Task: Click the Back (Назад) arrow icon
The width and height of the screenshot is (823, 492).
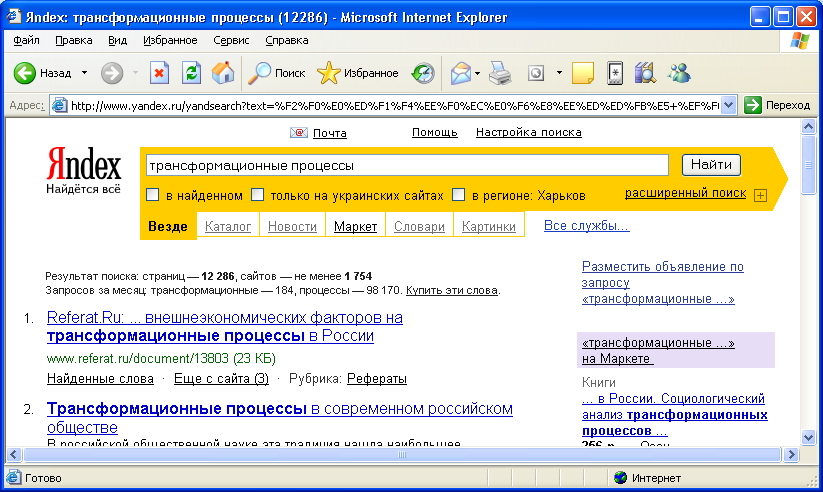Action: pyautogui.click(x=24, y=73)
